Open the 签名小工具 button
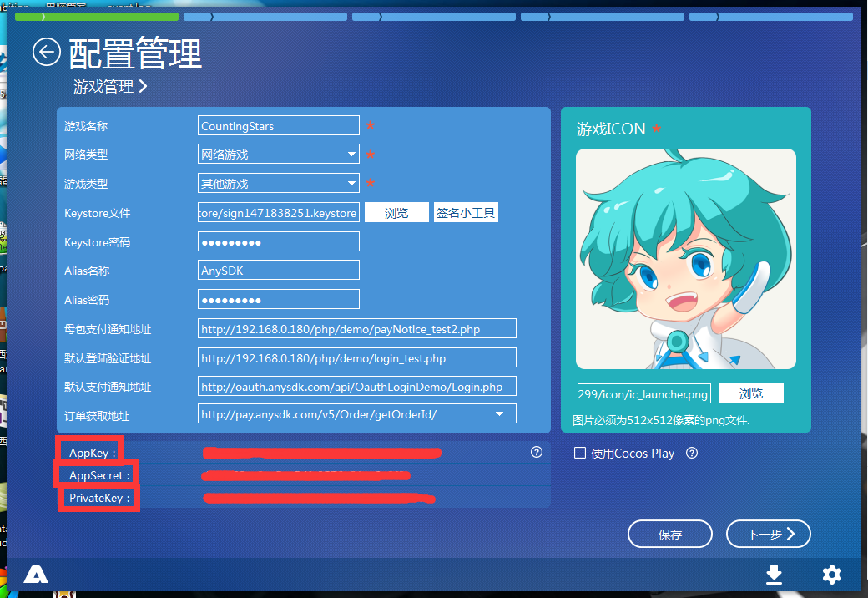Screen dimensions: 868x598 click(466, 213)
